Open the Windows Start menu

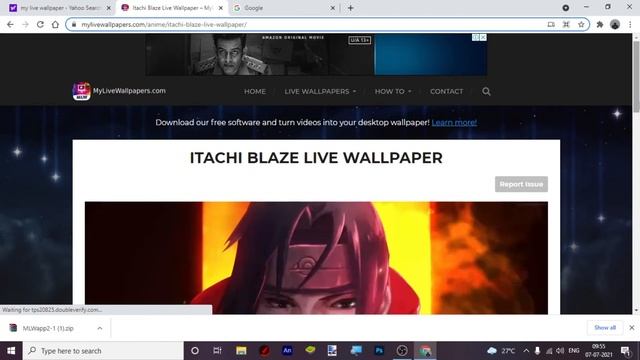pos(11,351)
